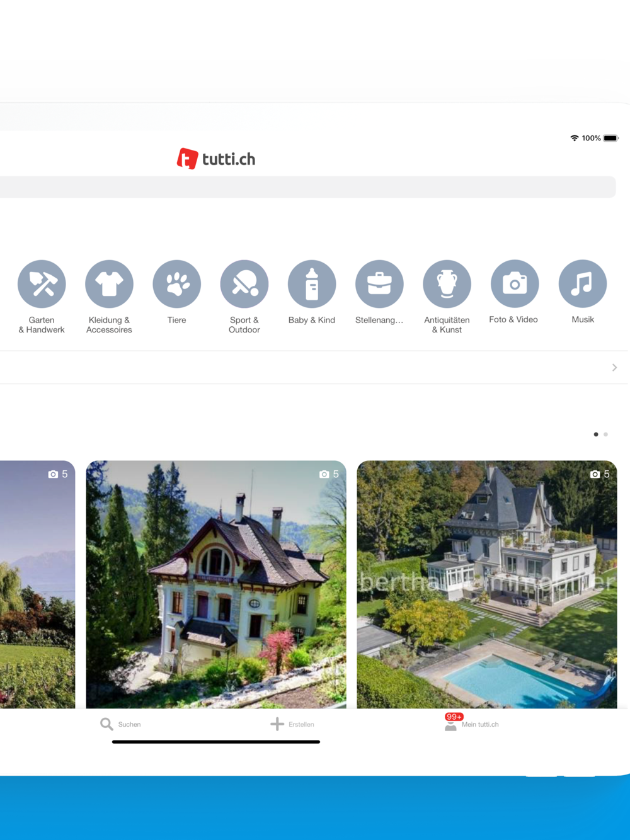
Task: Select the Kleidung & Accessoires shirt icon
Action: pyautogui.click(x=109, y=284)
